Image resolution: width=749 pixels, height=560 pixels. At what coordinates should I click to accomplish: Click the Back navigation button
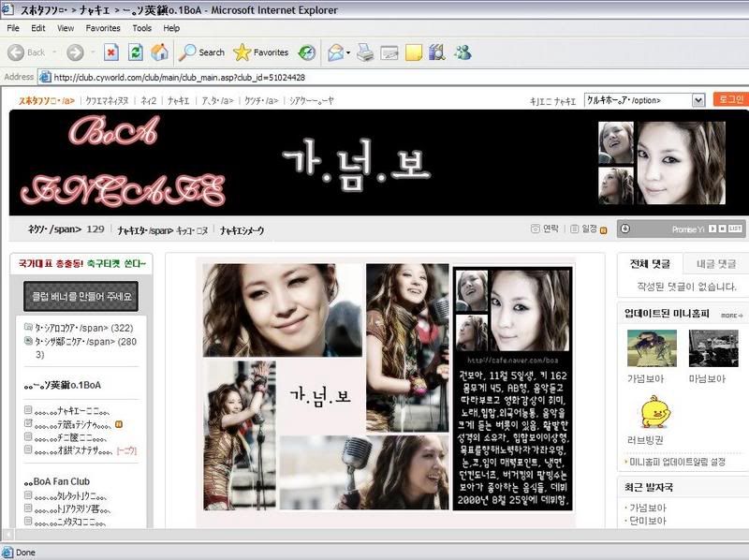[27, 52]
